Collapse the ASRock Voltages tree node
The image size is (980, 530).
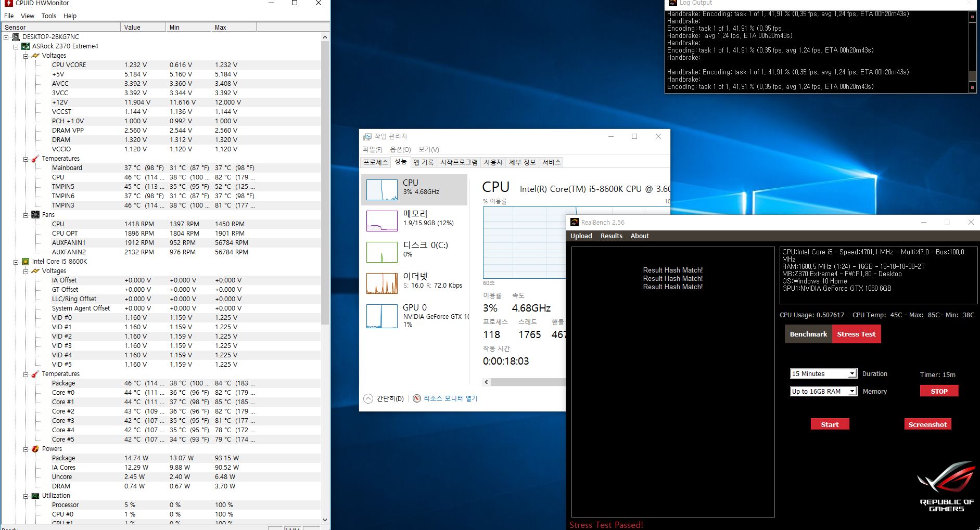click(26, 56)
